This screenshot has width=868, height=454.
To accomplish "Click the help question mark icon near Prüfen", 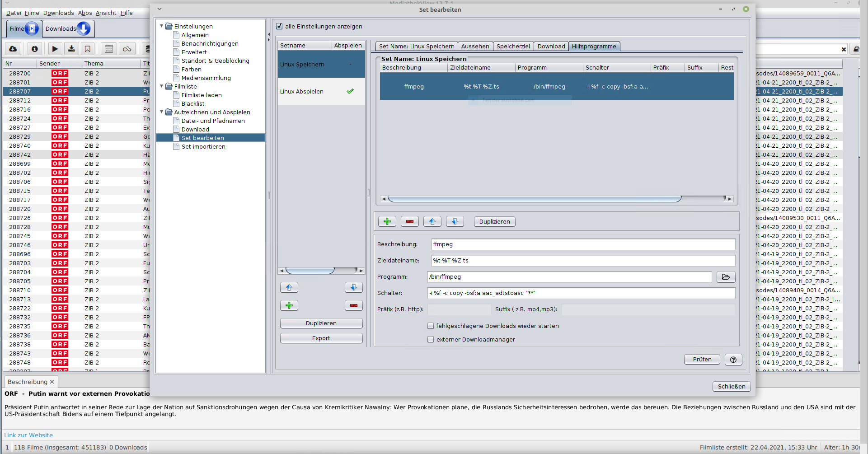I will [733, 360].
